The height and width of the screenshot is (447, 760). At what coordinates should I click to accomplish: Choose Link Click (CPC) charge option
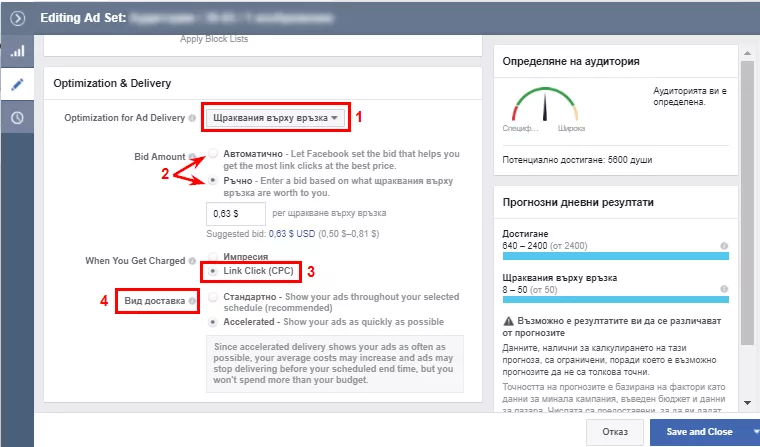(213, 271)
